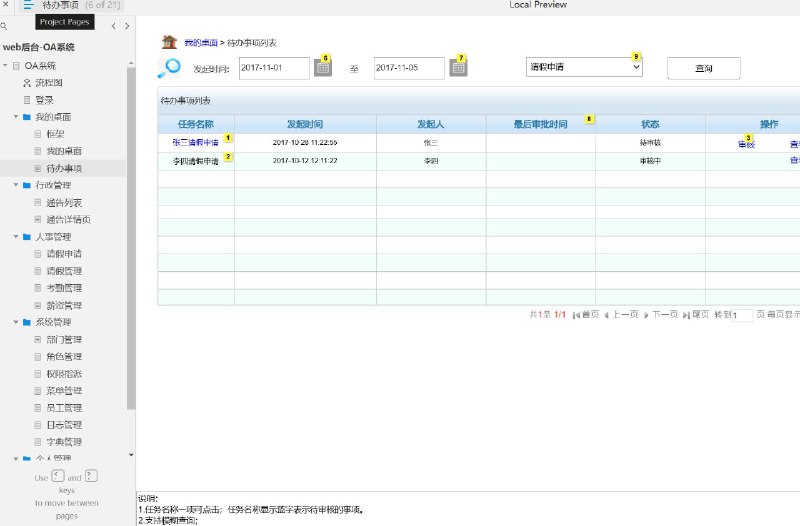Open the 框架 page
Screen dimensions: 800x526
[55, 134]
